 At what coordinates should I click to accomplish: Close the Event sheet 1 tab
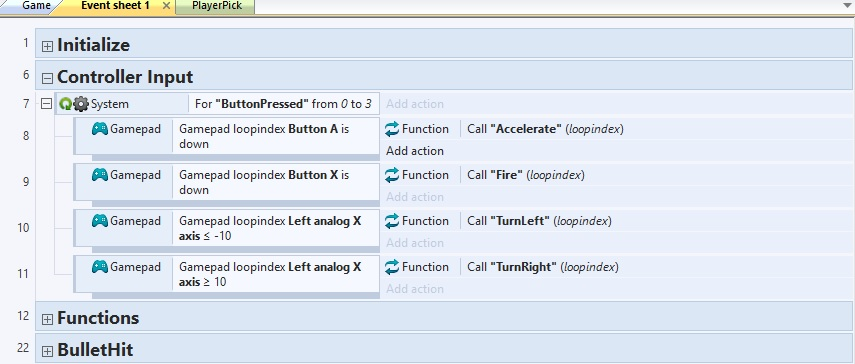[x=166, y=6]
